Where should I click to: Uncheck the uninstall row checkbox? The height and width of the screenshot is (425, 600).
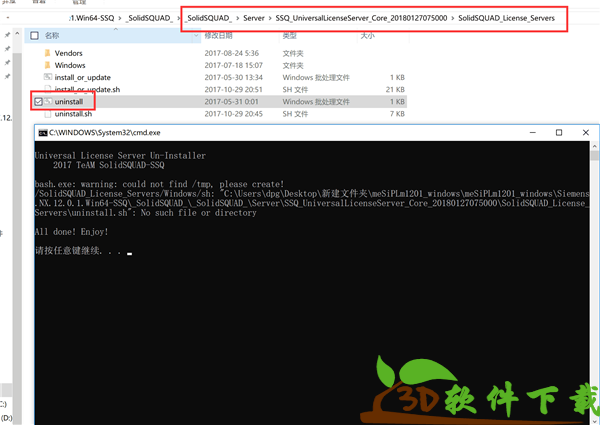pos(38,101)
